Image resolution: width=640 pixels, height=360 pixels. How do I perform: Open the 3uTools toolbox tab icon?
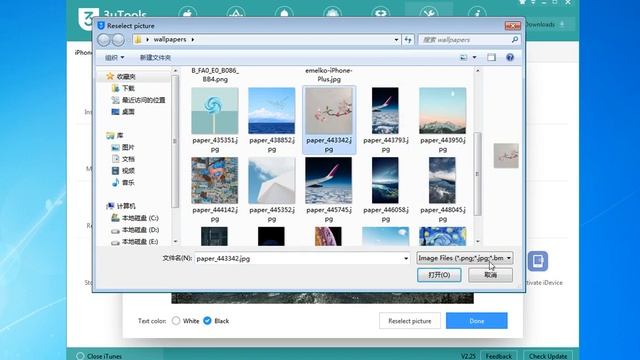pos(429,13)
